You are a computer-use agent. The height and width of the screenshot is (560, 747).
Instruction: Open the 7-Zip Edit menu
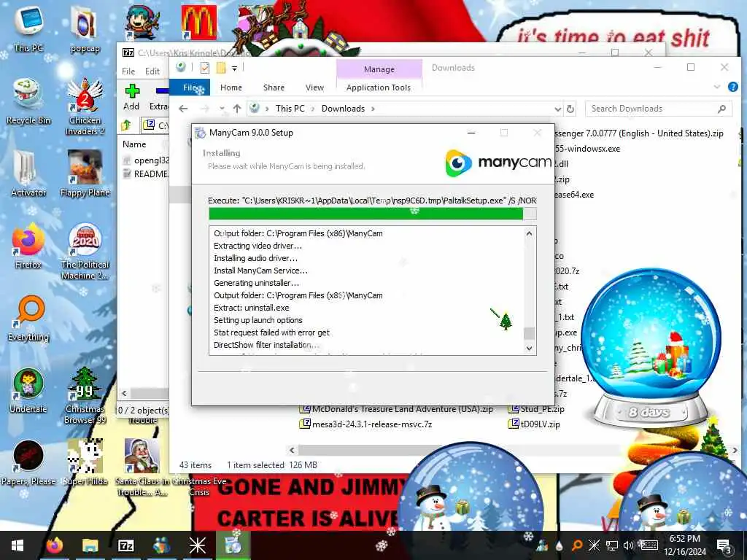click(x=152, y=71)
